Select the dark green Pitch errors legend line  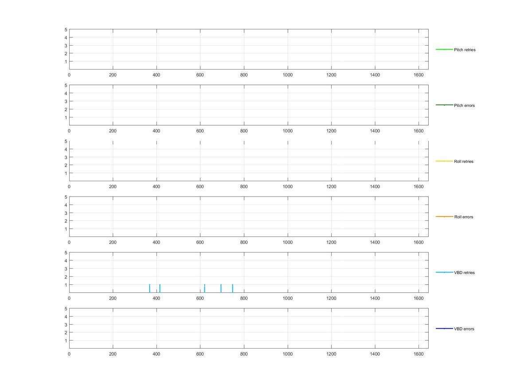point(444,105)
